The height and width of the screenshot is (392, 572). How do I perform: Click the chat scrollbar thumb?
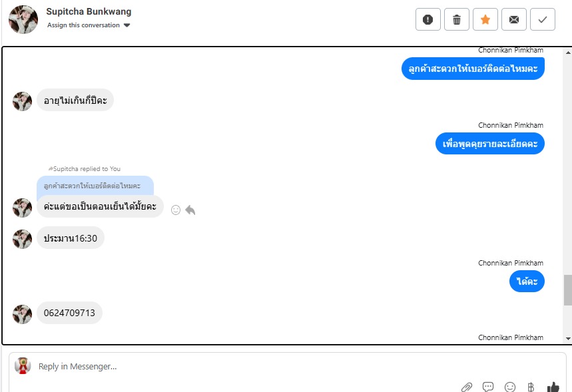(x=568, y=290)
